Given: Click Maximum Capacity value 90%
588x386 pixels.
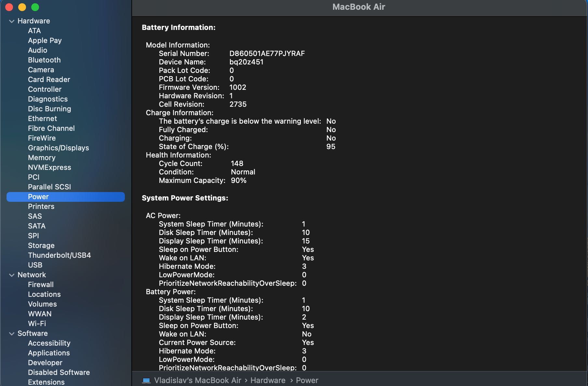Looking at the screenshot, I should (x=239, y=180).
